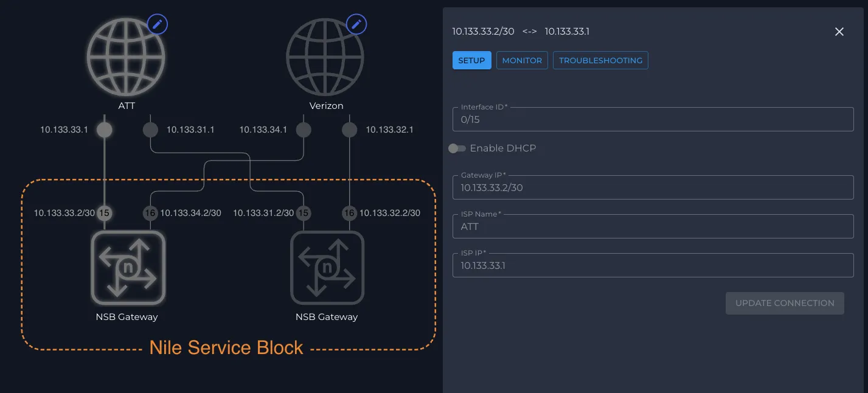Select port 16 badge next to 10.133.34.2/30

click(150, 213)
